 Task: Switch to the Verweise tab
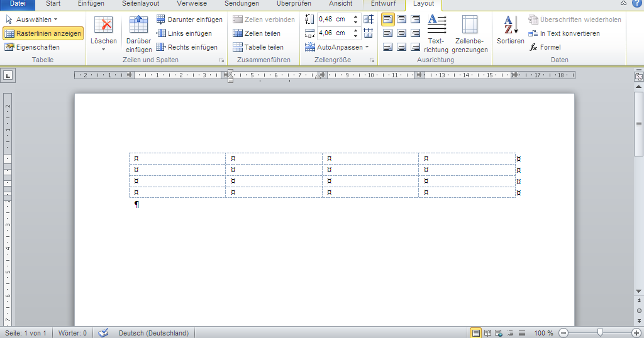pyautogui.click(x=191, y=4)
